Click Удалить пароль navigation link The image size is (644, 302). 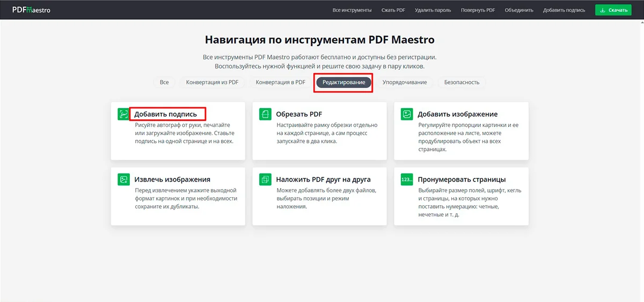(x=433, y=10)
